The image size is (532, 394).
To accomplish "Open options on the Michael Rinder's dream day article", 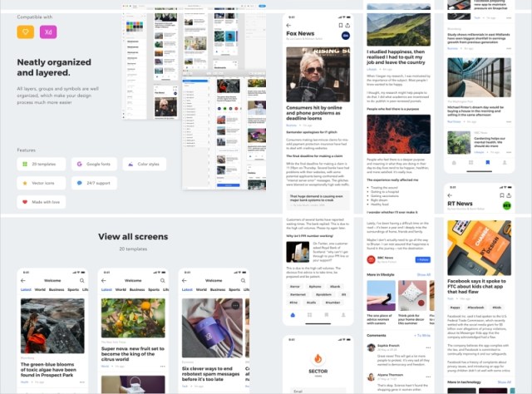I will click(x=509, y=121).
